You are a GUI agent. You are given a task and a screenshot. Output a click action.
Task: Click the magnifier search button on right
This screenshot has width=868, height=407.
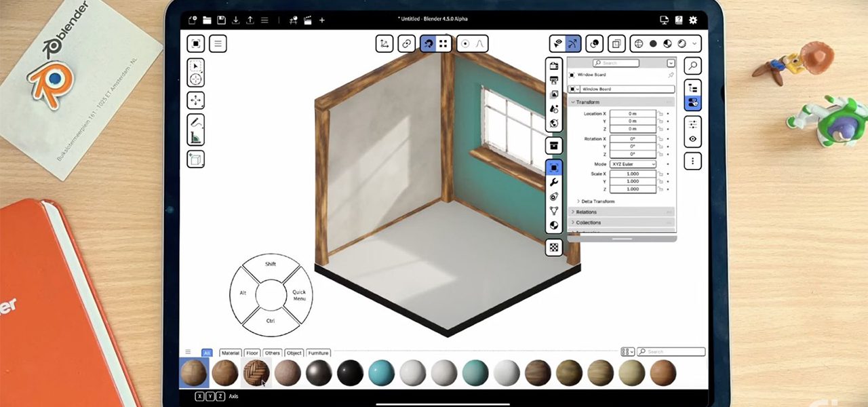point(692,66)
